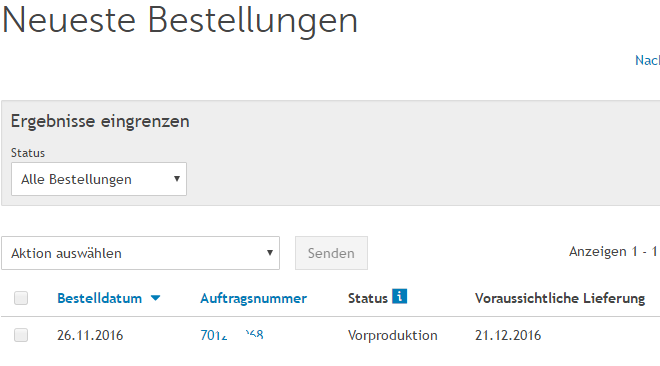This screenshot has height=366, width=660.
Task: Click the blue info icon beside Status
Action: 399,296
